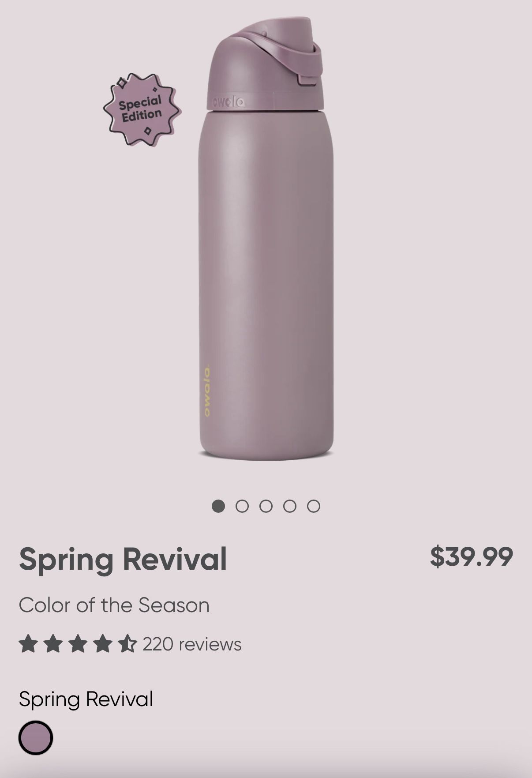Click the $39.99 price
The width and height of the screenshot is (532, 778).
tap(471, 556)
